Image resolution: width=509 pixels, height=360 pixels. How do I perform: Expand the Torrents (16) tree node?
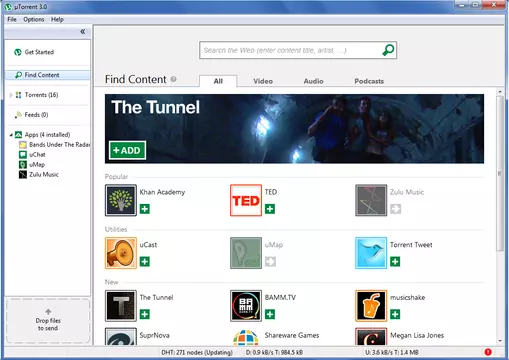pyautogui.click(x=11, y=95)
